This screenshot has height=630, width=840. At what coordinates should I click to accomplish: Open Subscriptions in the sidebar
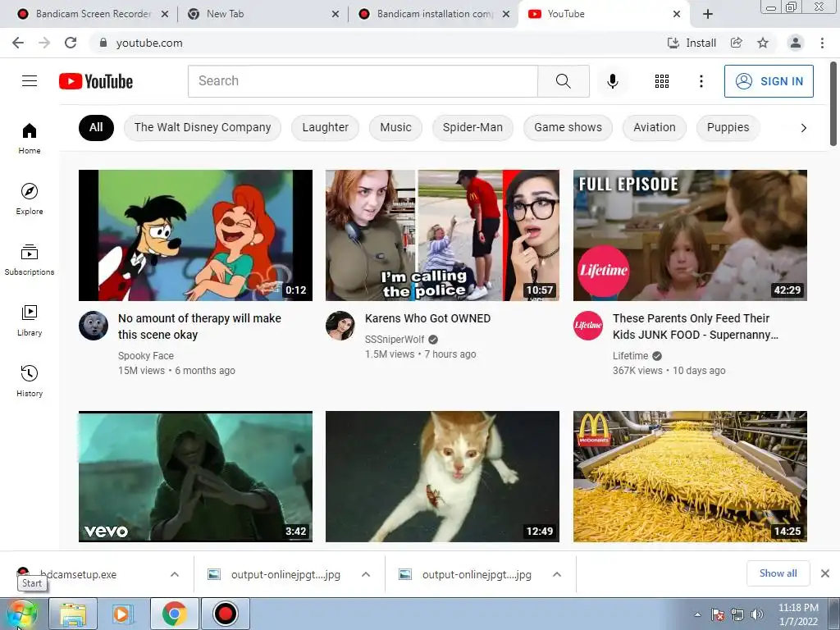[x=30, y=260]
